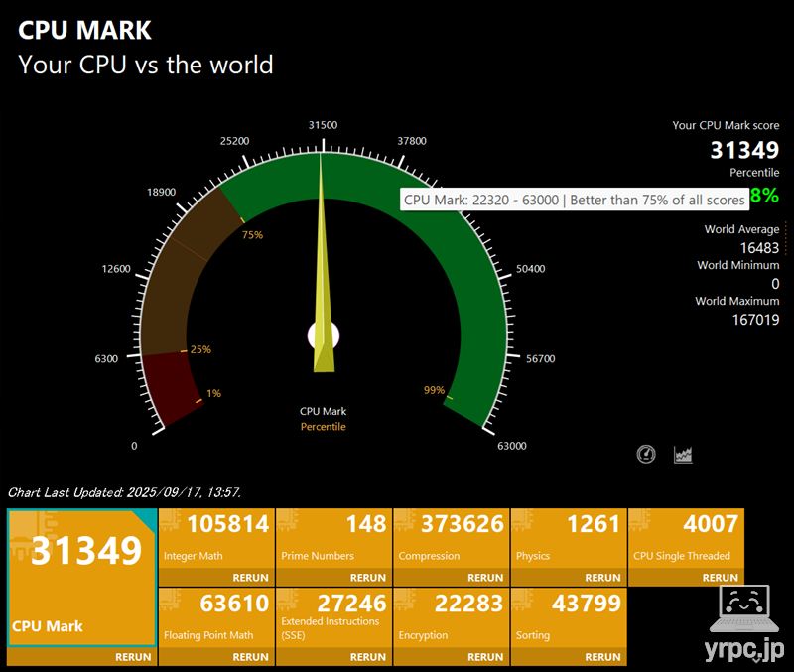Click Your CPU Mark score 31349
Image resolution: width=794 pixels, height=672 pixels.
coord(744,150)
